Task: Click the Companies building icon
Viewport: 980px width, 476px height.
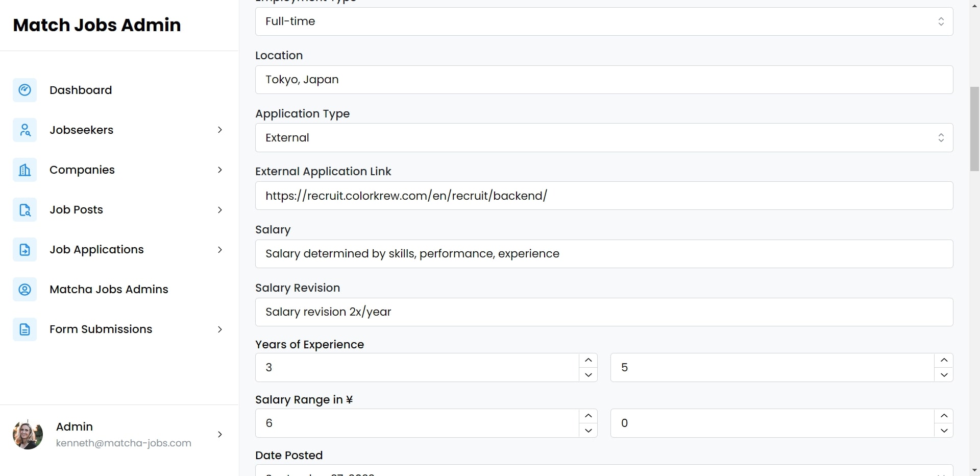Action: [x=24, y=170]
